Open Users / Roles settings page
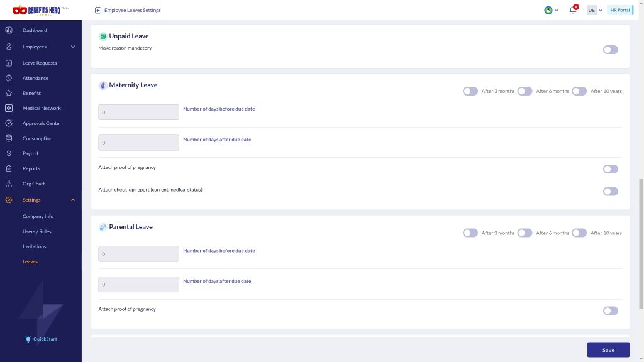This screenshot has width=644, height=362. 37,231
